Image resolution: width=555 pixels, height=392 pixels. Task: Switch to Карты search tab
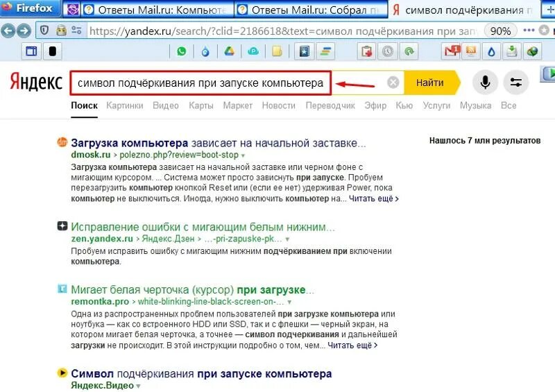pyautogui.click(x=201, y=105)
